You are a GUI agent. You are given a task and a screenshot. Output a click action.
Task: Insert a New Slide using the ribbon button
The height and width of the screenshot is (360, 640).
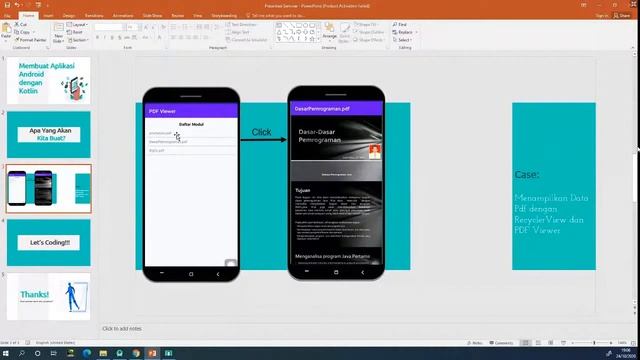coord(58,33)
